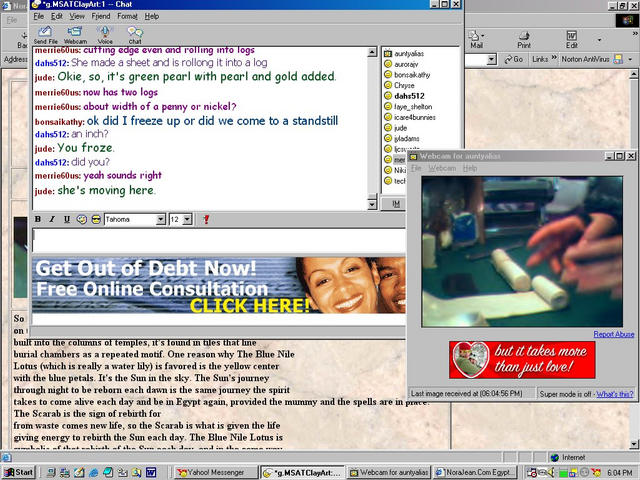
Task: Open the Windows Start button
Action: tap(18, 472)
